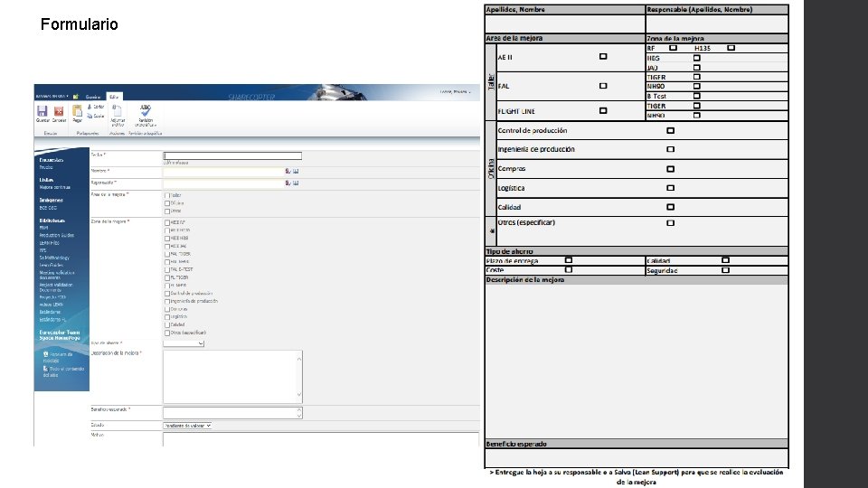868x488 pixels.
Task: Tick the FAL TIGER checkbox
Action: click(x=167, y=255)
